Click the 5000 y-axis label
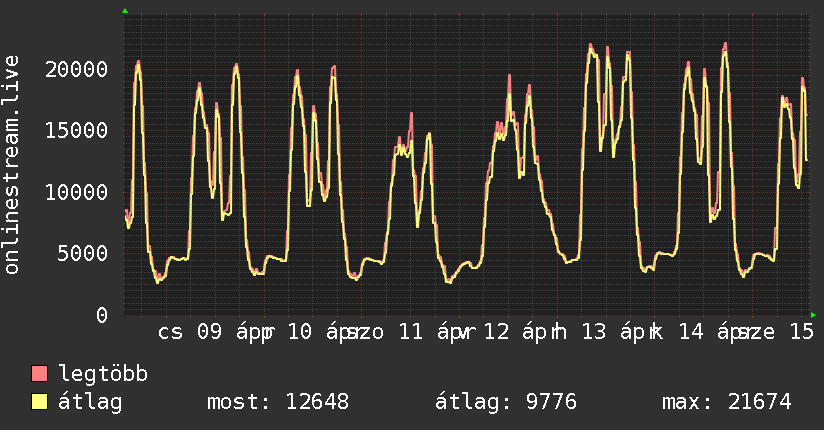This screenshot has height=430, width=824. click(83, 253)
